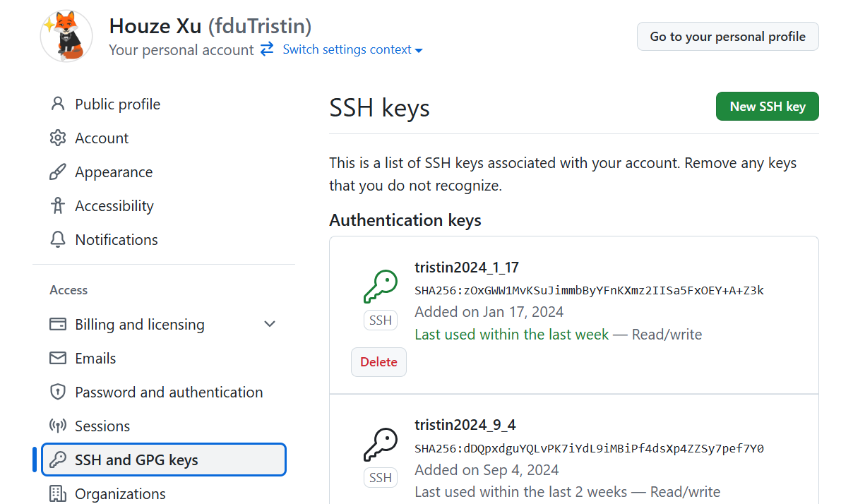Select SSH and GPG keys menu item

pos(164,460)
